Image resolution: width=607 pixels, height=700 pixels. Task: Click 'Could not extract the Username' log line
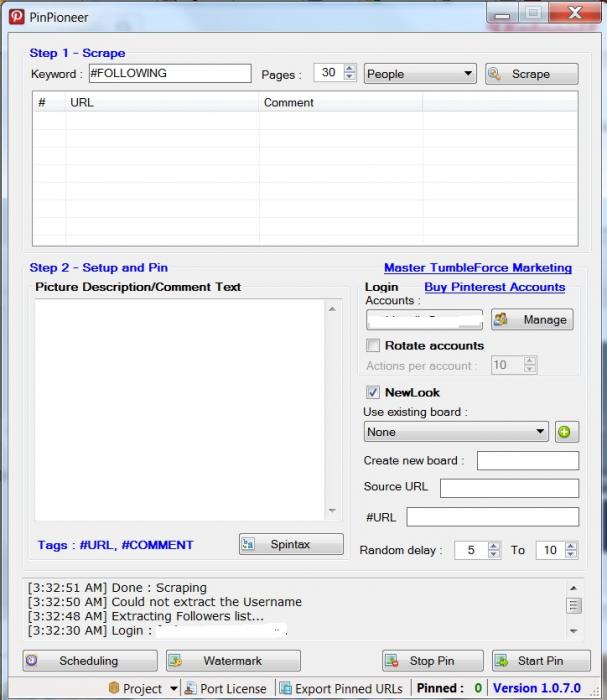(165, 602)
